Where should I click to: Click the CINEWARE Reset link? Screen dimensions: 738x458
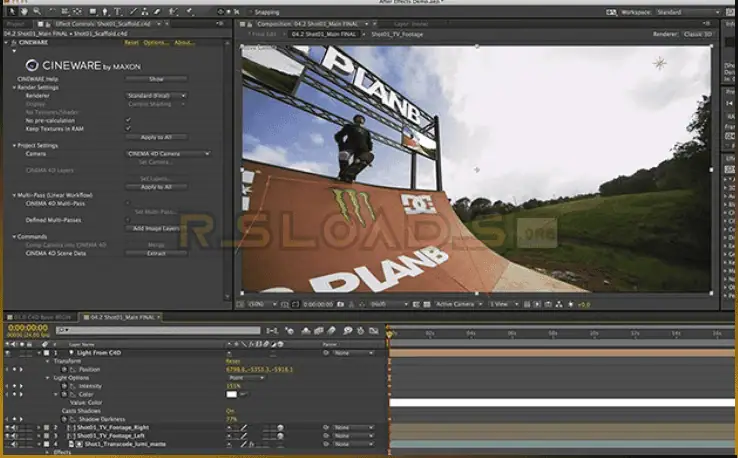(131, 42)
